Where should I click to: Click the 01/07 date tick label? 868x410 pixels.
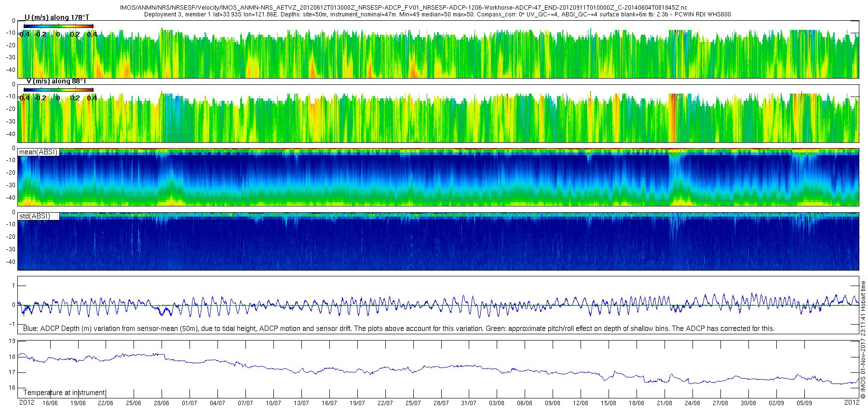(x=190, y=403)
